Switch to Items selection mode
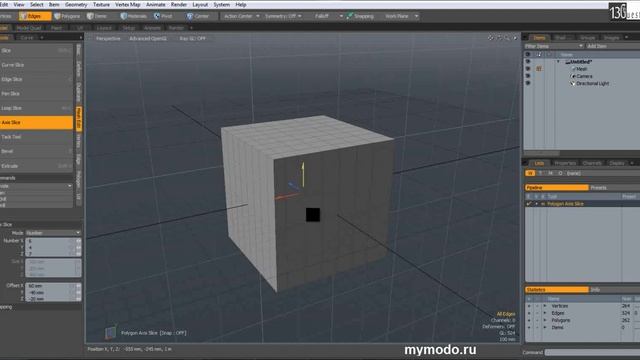Screen dimensions: 640x360 97,16
